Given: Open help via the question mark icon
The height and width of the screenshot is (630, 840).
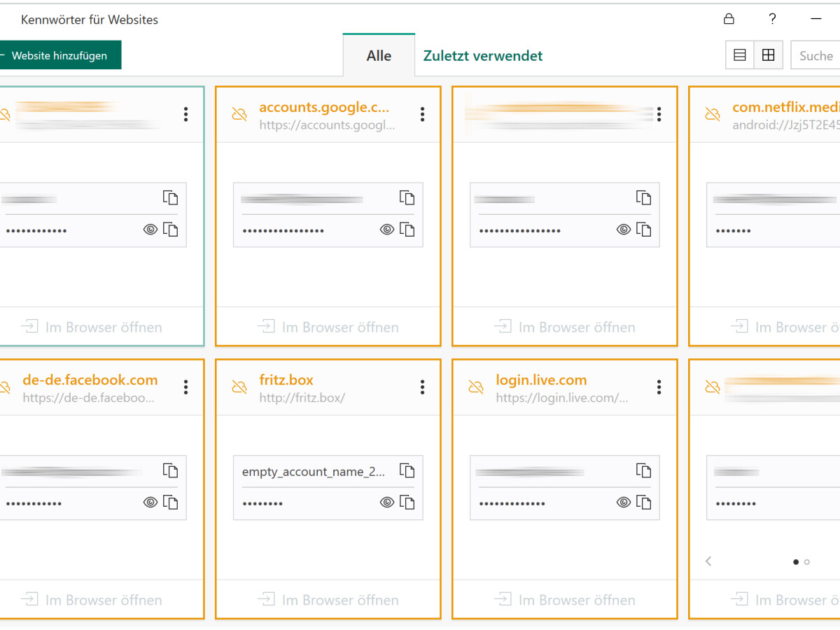Looking at the screenshot, I should tap(772, 20).
